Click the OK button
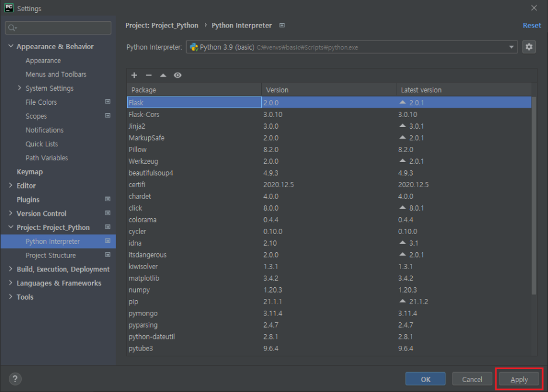 [425, 379]
